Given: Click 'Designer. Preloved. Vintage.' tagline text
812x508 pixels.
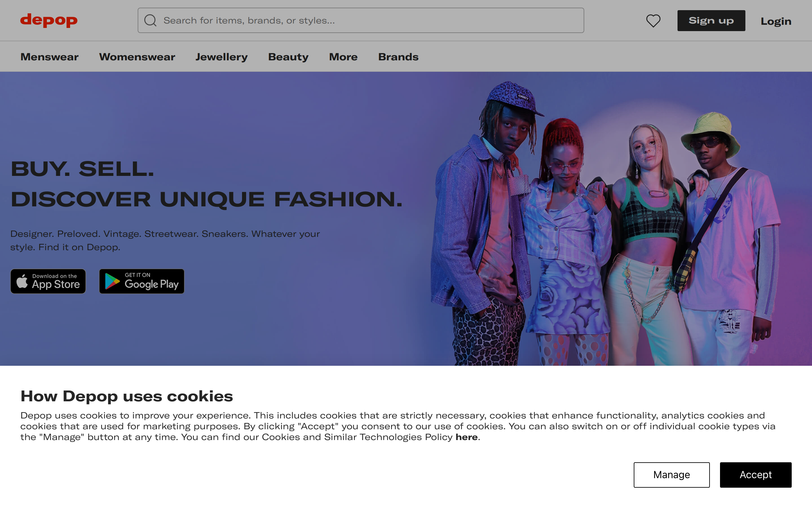Looking at the screenshot, I should pyautogui.click(x=165, y=240).
